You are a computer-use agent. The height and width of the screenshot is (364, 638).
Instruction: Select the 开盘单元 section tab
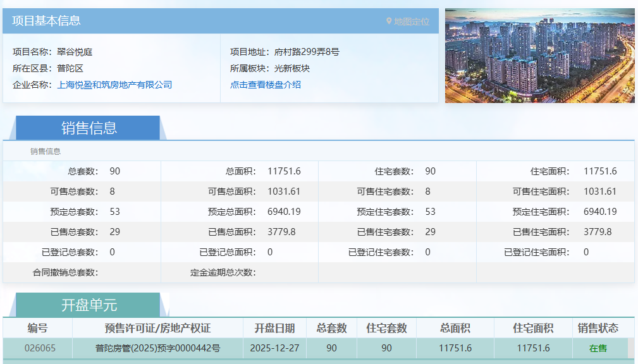click(89, 305)
